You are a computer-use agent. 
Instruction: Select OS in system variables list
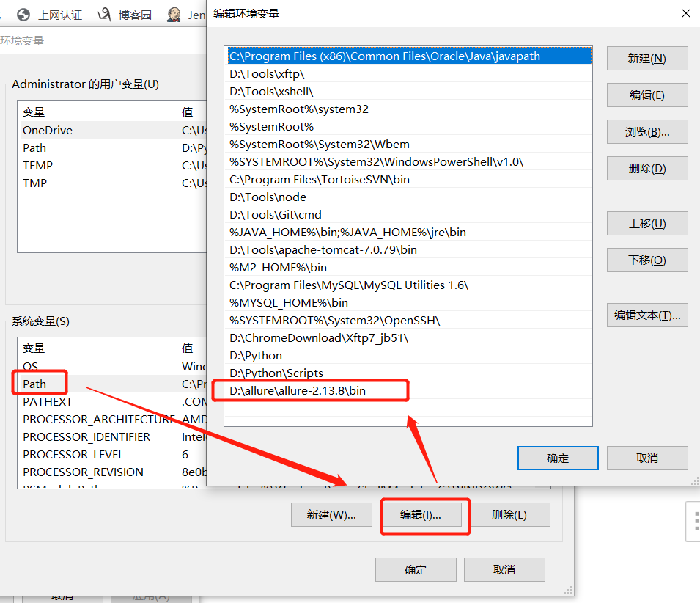pyautogui.click(x=114, y=366)
